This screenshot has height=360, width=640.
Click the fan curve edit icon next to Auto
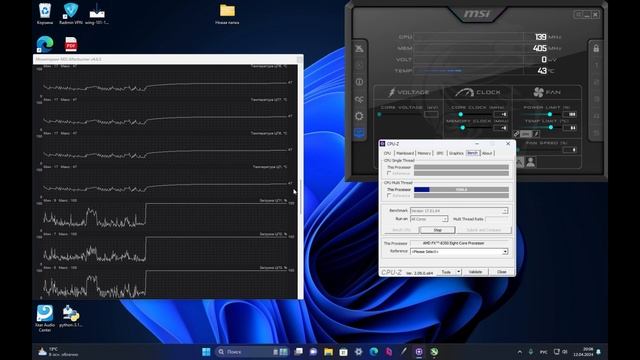pos(536,134)
